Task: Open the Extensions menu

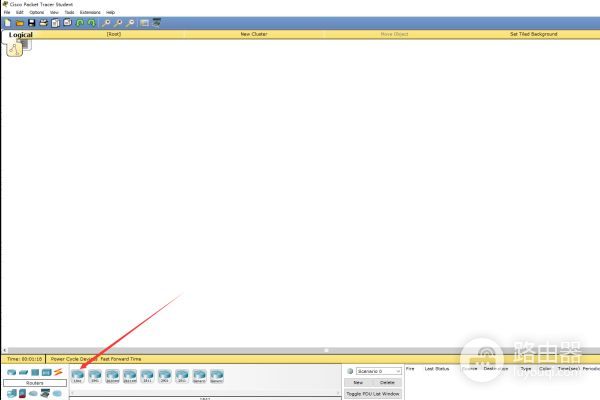Action: [x=90, y=12]
